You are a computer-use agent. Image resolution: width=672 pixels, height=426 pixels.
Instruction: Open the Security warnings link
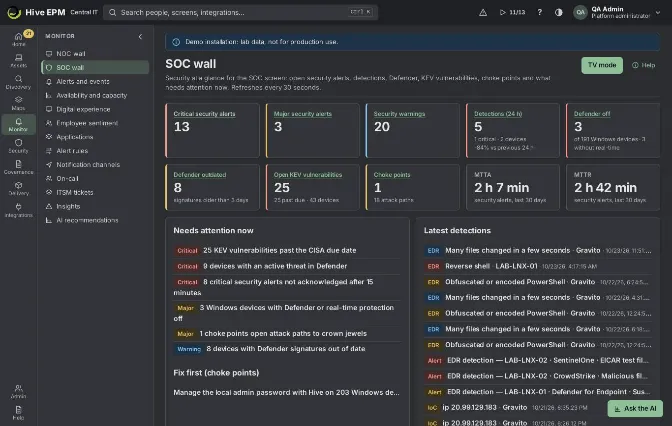click(399, 114)
